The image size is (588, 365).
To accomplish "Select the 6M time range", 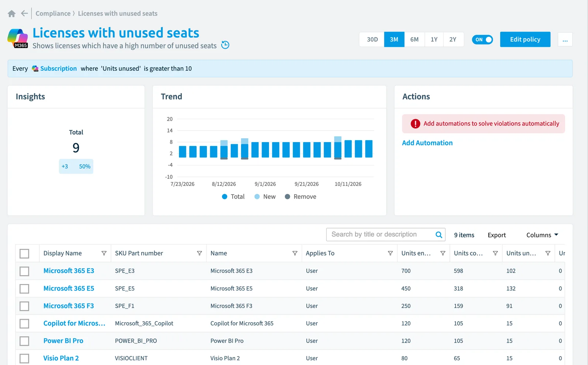I will click(x=415, y=39).
